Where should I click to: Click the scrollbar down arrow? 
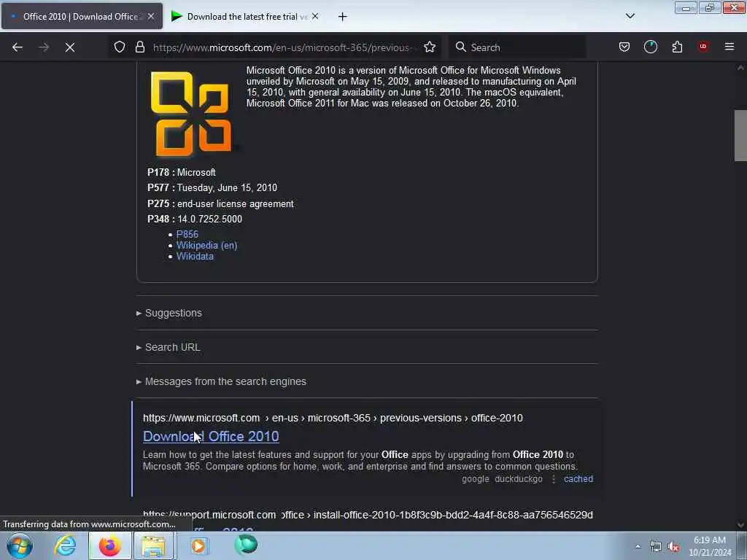pyautogui.click(x=740, y=525)
